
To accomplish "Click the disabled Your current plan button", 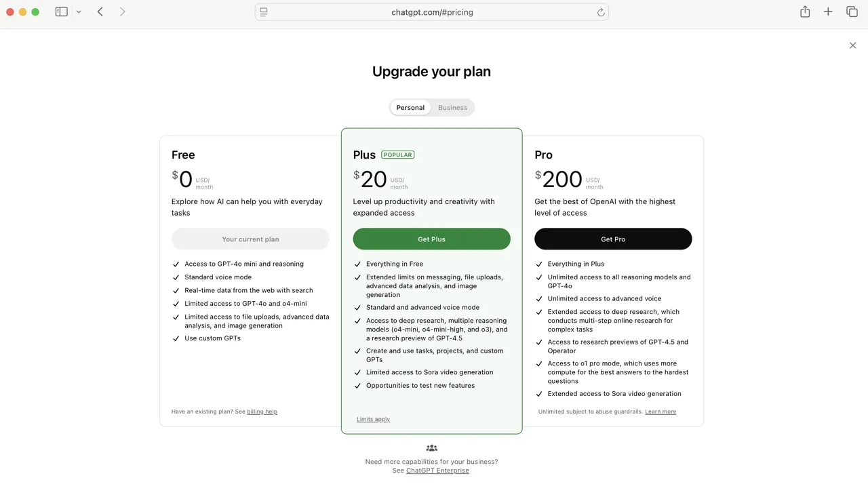I will tap(250, 239).
